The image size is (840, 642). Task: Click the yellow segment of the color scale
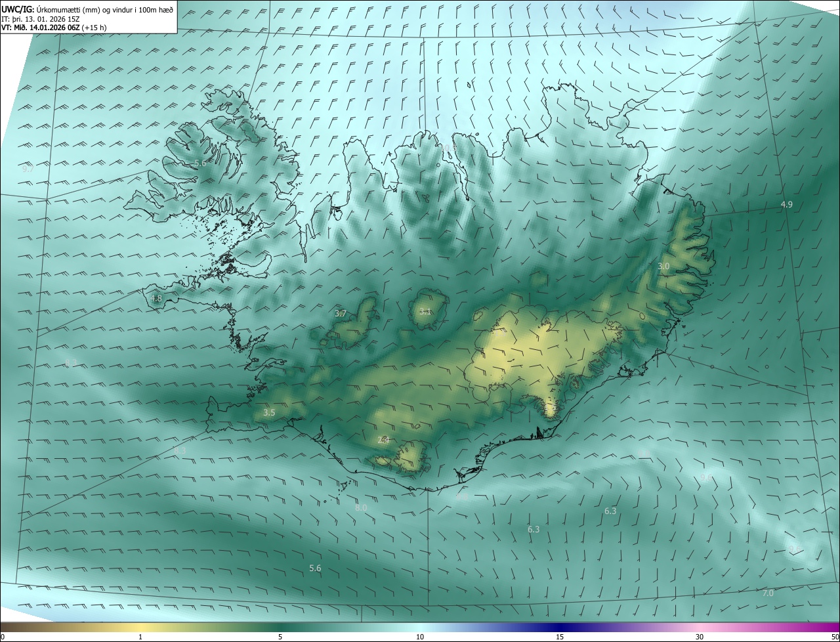pos(140,628)
